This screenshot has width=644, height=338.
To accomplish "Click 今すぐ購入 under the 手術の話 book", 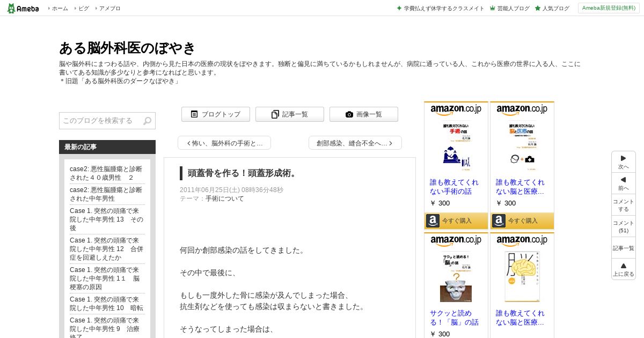I will (456, 221).
